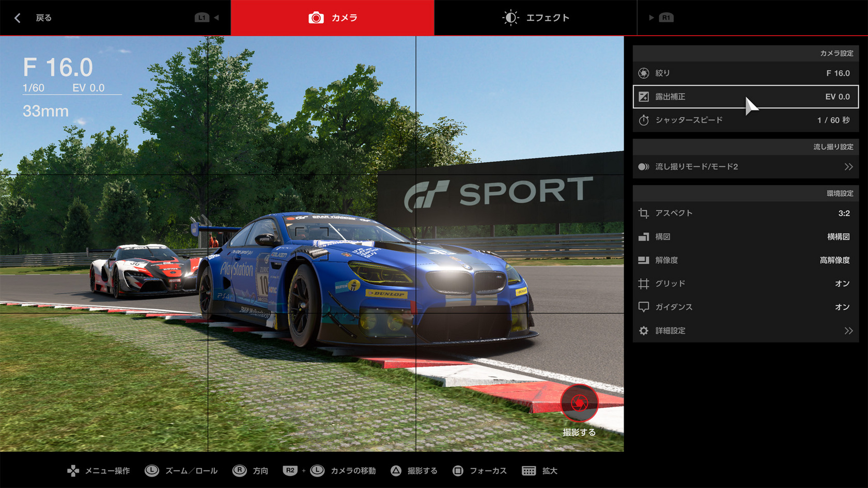Expand 詳細設定 with the double chevron

848,330
